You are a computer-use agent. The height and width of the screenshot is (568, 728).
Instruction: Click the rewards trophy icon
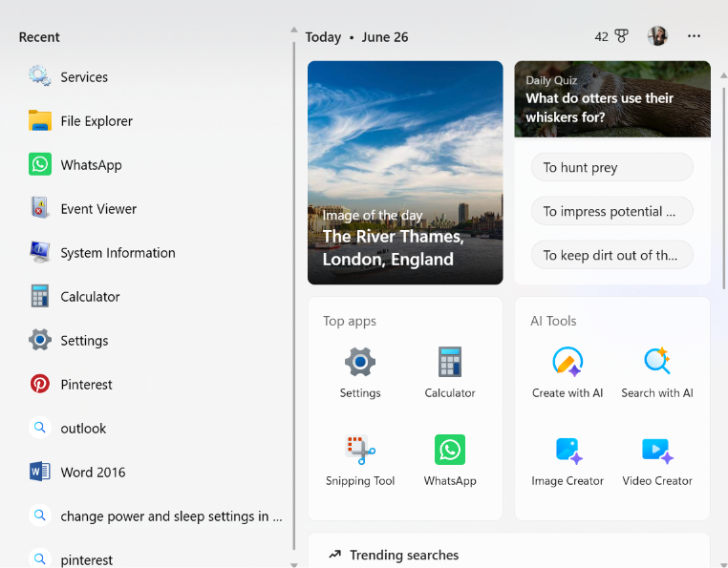coord(621,36)
